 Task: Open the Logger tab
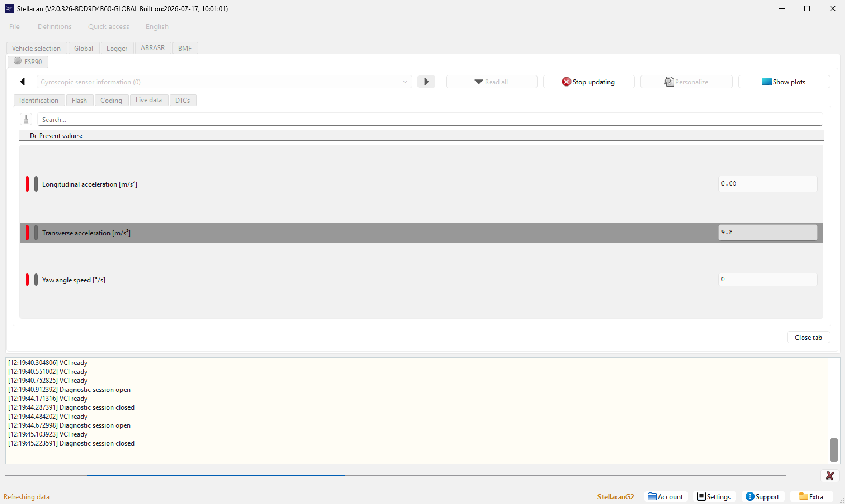117,48
